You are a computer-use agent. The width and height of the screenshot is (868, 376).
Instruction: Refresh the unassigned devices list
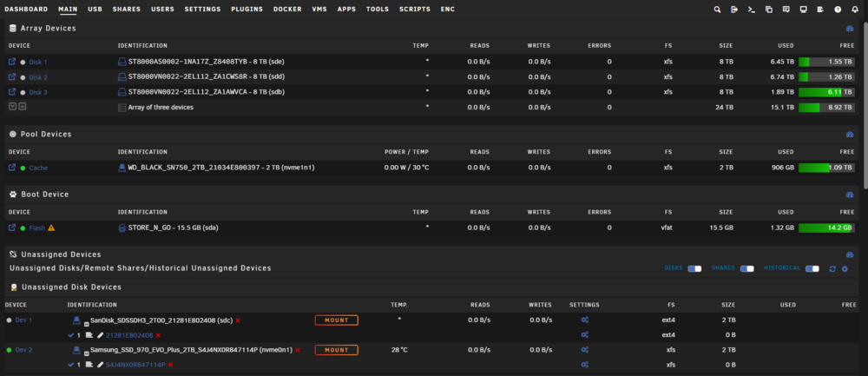click(832, 268)
